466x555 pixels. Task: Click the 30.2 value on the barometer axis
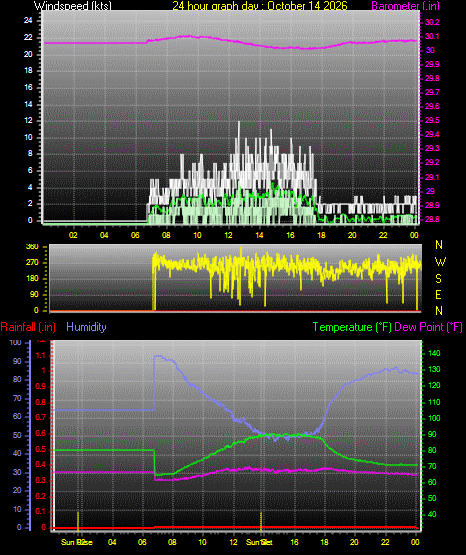pos(432,22)
